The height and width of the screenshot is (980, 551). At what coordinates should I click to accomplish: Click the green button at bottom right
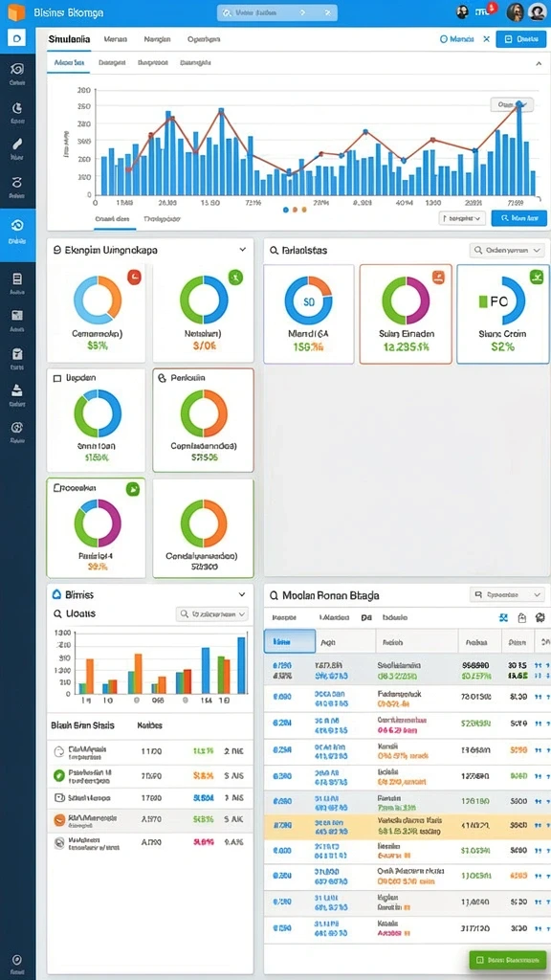(x=508, y=959)
